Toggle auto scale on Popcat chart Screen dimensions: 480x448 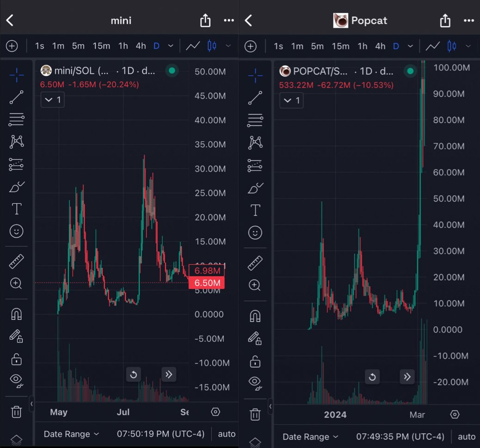tap(467, 437)
